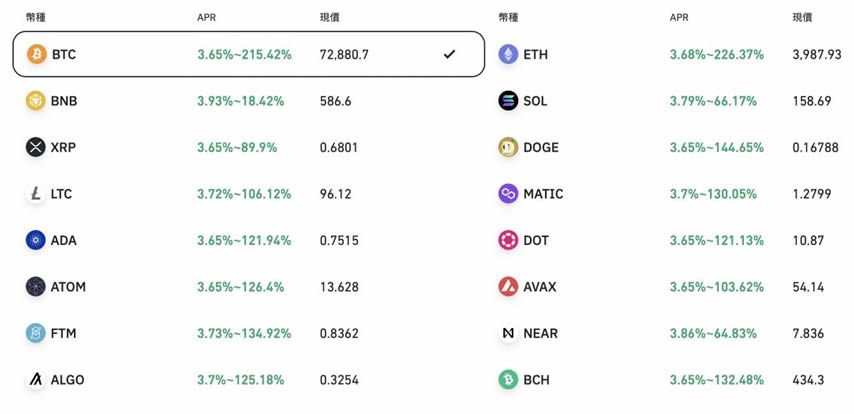Click the ETH price 3,987.93
854x414 pixels.
click(816, 54)
